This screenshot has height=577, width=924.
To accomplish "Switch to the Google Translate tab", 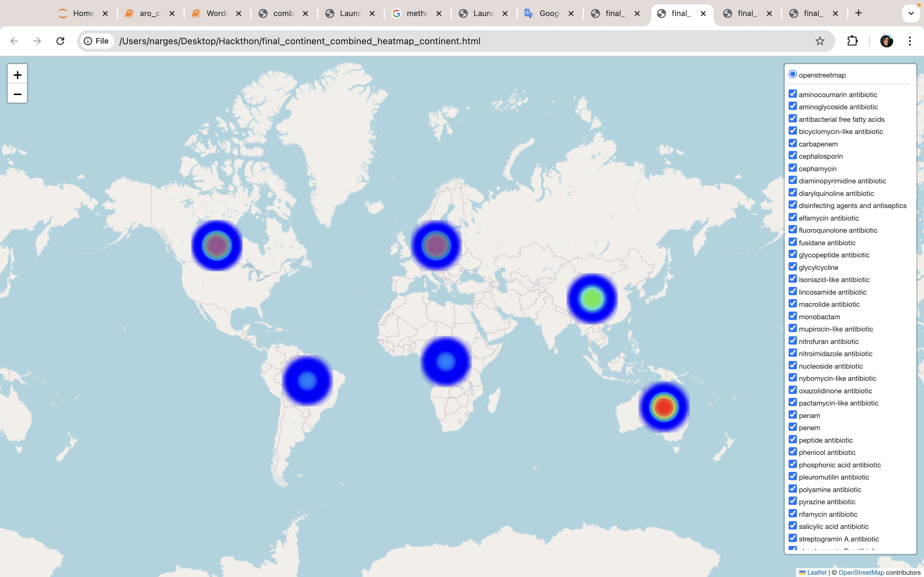I will [548, 13].
